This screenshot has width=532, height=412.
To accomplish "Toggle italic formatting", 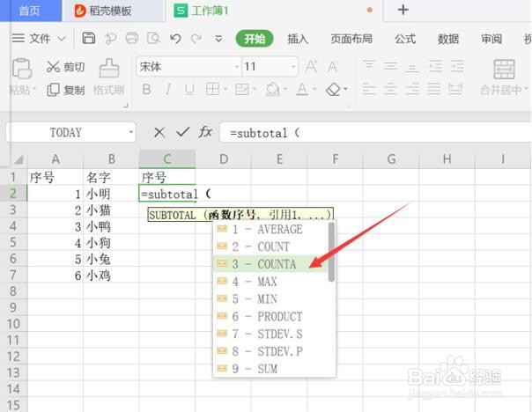I will point(167,90).
